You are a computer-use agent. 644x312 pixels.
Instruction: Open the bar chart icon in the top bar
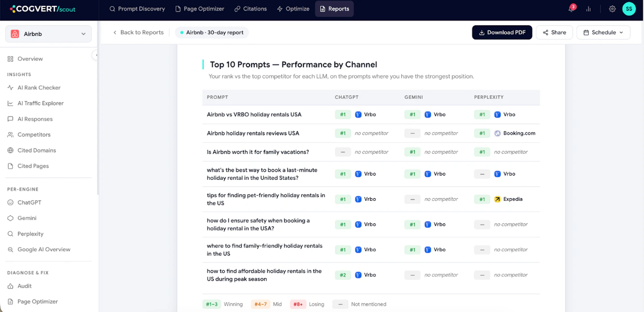pyautogui.click(x=588, y=9)
